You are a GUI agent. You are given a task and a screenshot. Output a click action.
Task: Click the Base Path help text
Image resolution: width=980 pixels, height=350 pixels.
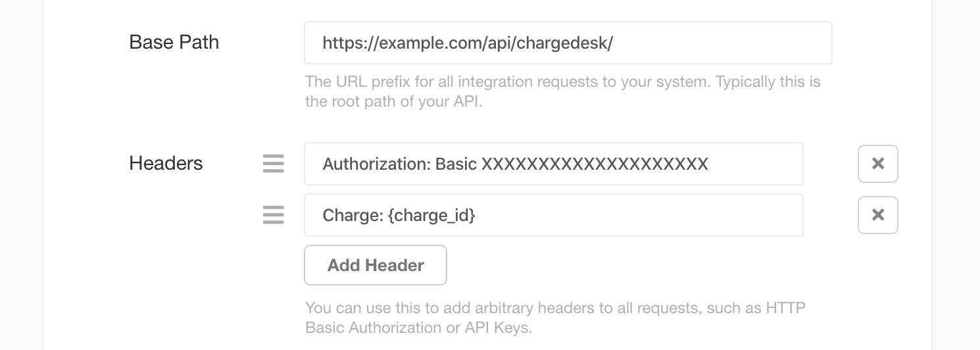[x=562, y=83]
